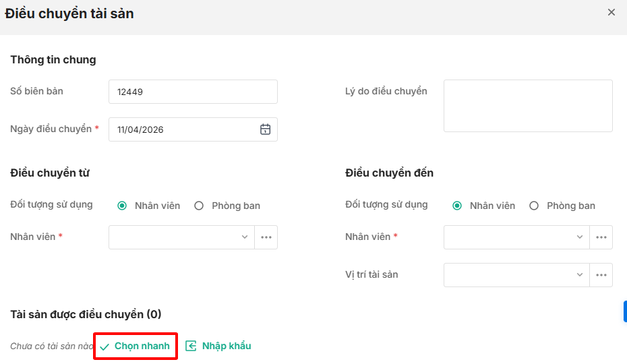This screenshot has width=627, height=364.
Task: Focus the Số biên bản input field
Action: tap(193, 92)
